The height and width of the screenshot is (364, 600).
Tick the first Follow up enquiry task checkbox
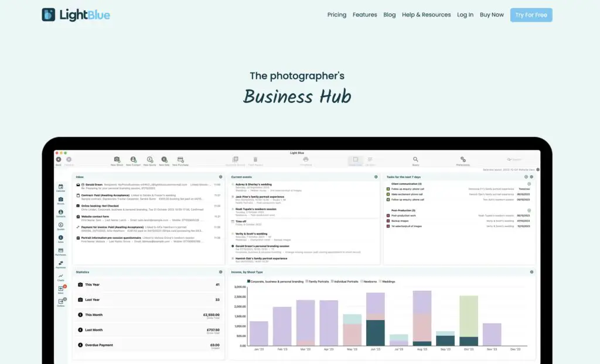(x=388, y=189)
